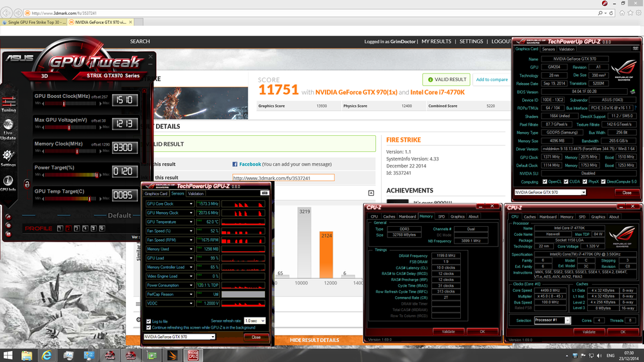The image size is (644, 362).
Task: Select GPU Tweak profile S
Action: pos(93,228)
